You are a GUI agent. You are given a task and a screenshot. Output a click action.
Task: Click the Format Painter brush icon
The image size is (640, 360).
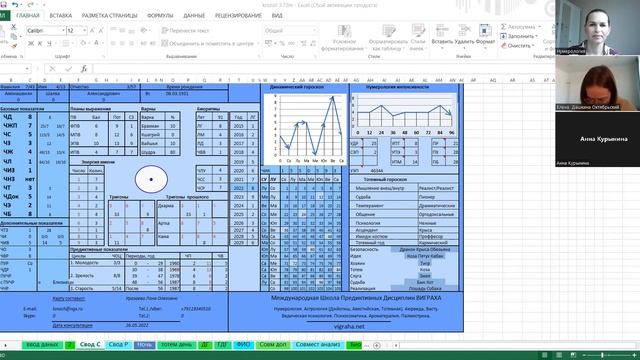coord(13,46)
